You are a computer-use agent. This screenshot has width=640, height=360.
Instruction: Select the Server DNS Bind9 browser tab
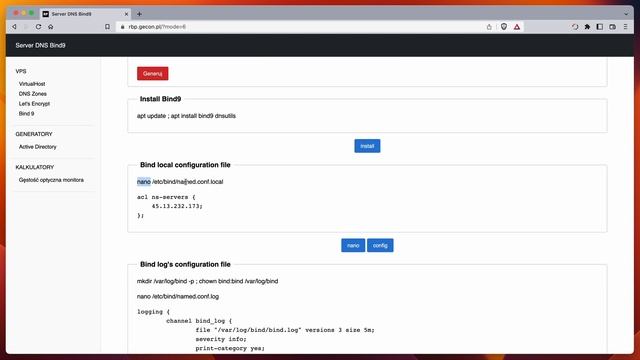pos(85,14)
